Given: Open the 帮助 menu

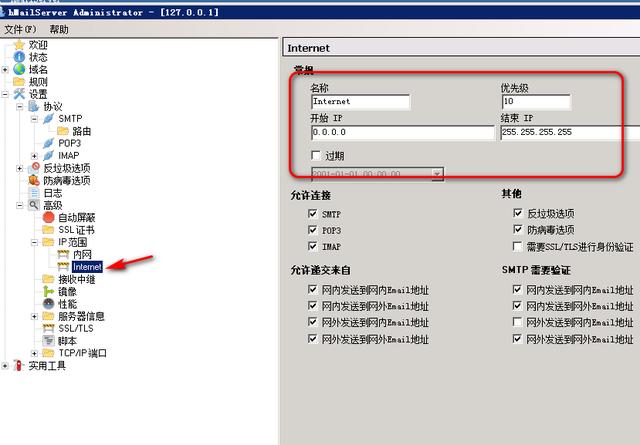Looking at the screenshot, I should [59, 29].
